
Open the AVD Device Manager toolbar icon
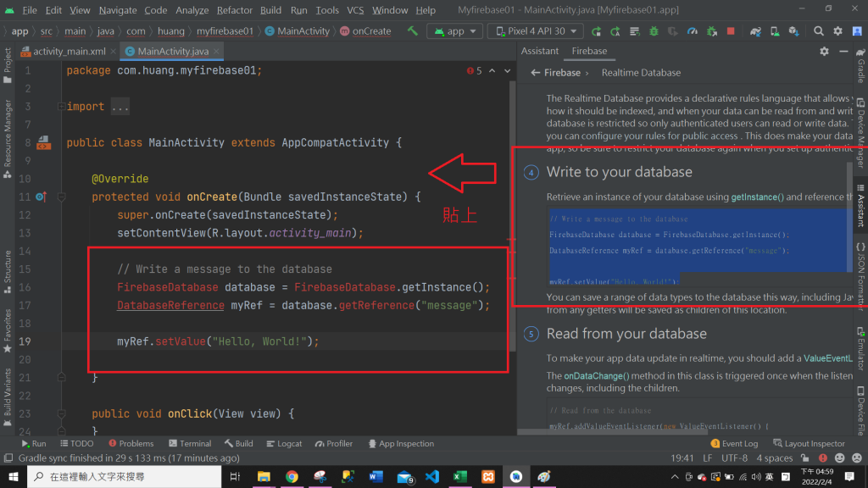[x=775, y=31]
